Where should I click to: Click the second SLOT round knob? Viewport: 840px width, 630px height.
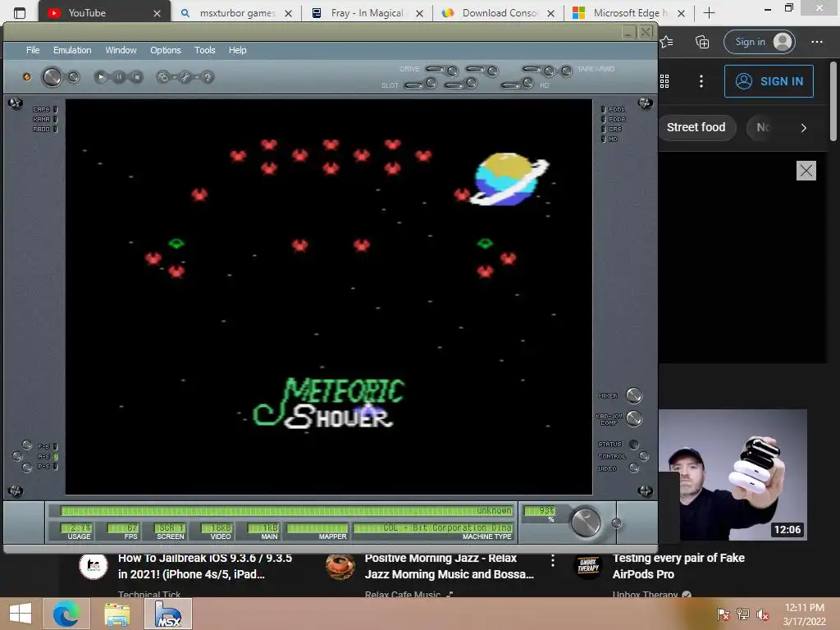point(472,83)
